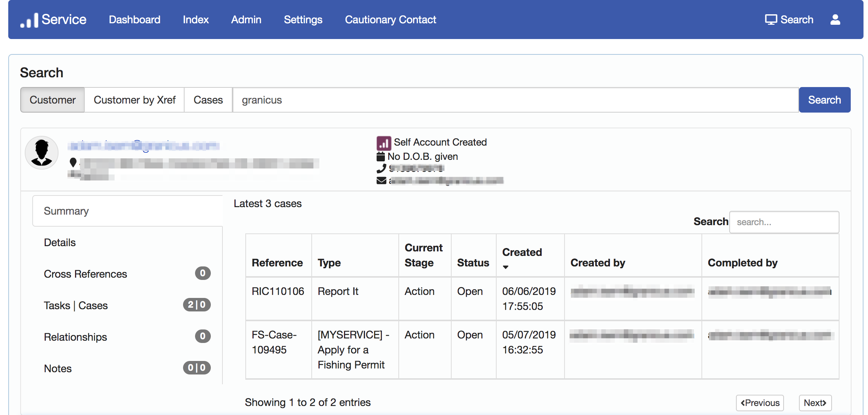Click the Self Account Created icon

coord(383,143)
